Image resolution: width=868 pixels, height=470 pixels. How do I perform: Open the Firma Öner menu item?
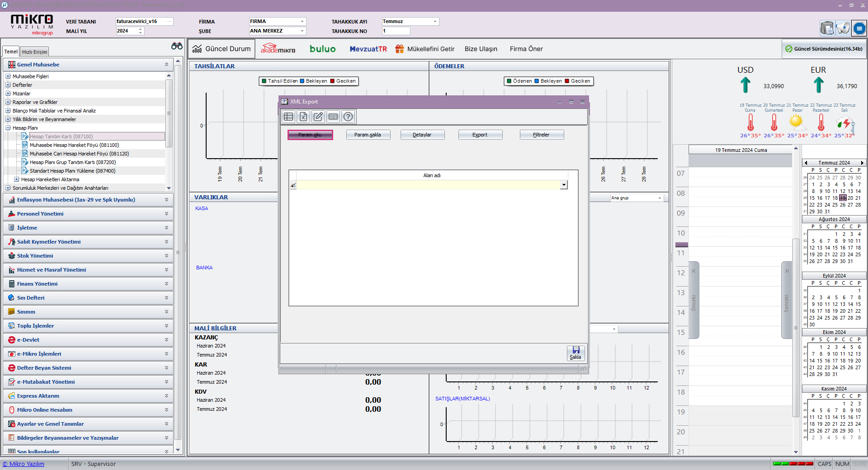point(526,49)
